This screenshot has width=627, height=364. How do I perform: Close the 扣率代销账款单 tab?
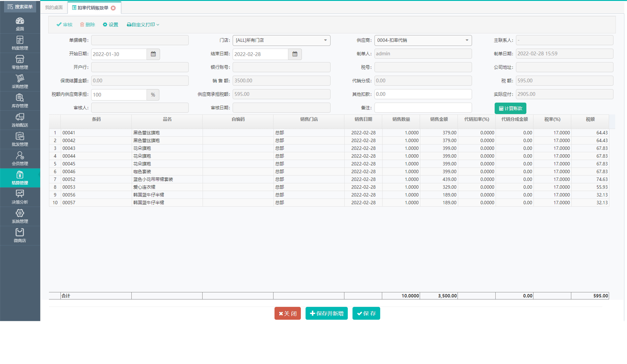(x=113, y=8)
